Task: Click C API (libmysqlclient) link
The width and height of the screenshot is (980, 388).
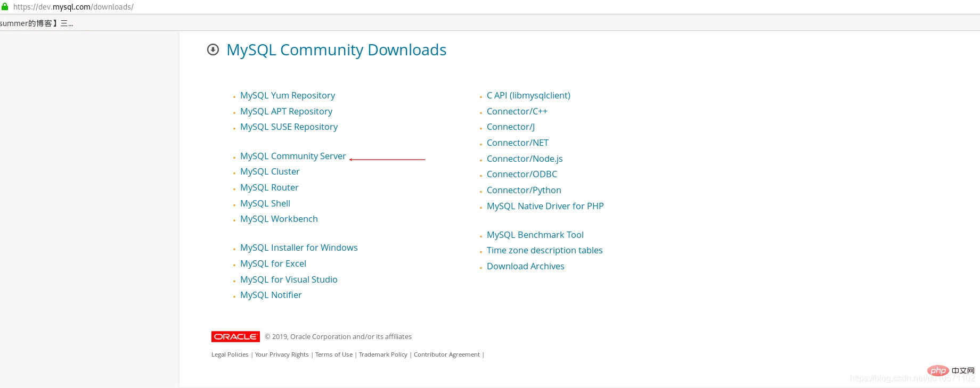Action: tap(528, 95)
